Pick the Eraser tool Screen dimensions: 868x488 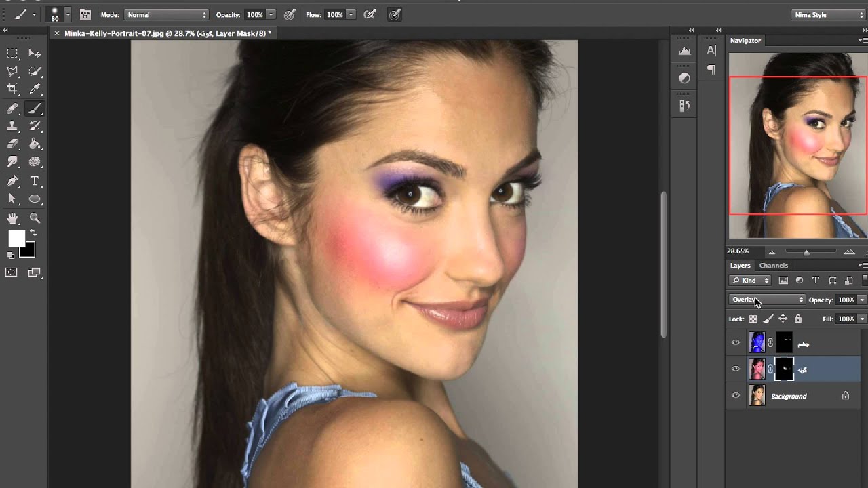coord(12,144)
